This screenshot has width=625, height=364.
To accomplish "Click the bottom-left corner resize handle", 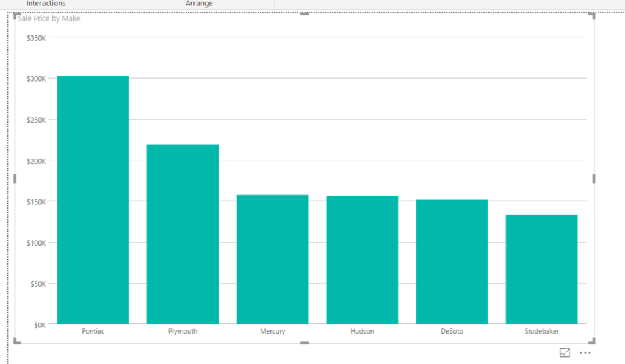I will coord(16,342).
